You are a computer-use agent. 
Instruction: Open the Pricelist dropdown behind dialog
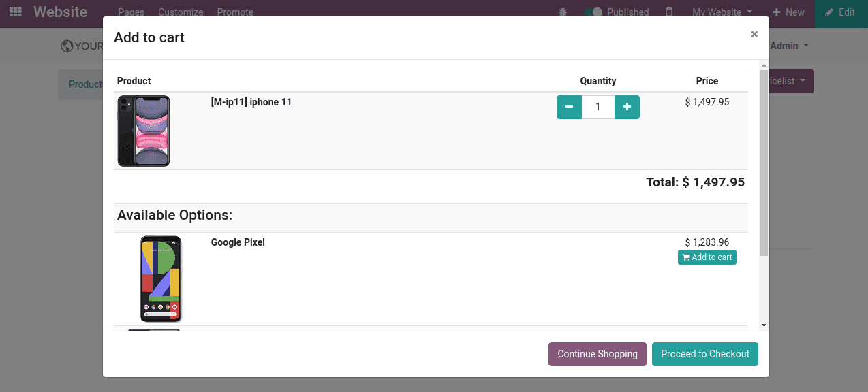point(792,81)
